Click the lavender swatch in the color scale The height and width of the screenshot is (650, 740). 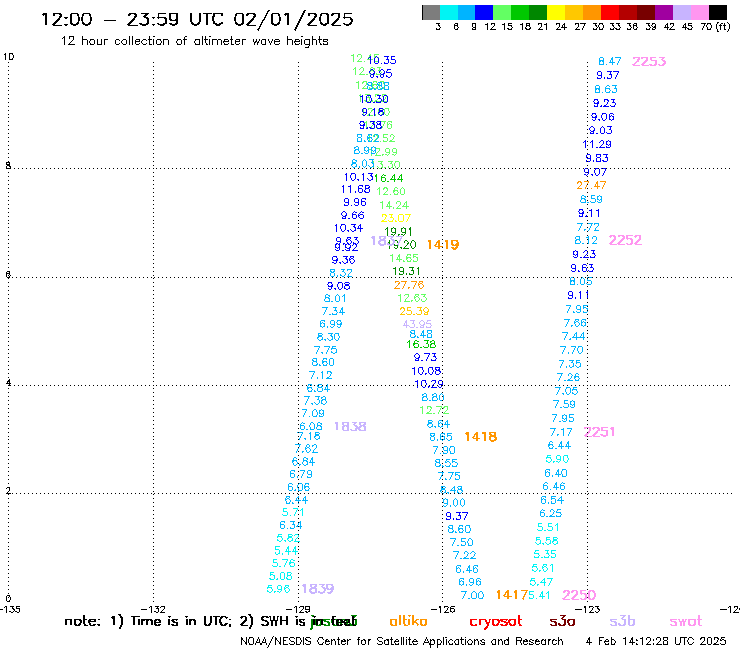pos(681,12)
